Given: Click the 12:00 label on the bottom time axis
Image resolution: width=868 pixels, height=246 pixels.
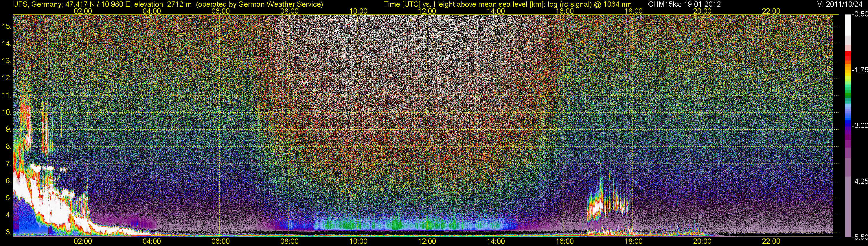Looking at the screenshot, I should pyautogui.click(x=427, y=241).
